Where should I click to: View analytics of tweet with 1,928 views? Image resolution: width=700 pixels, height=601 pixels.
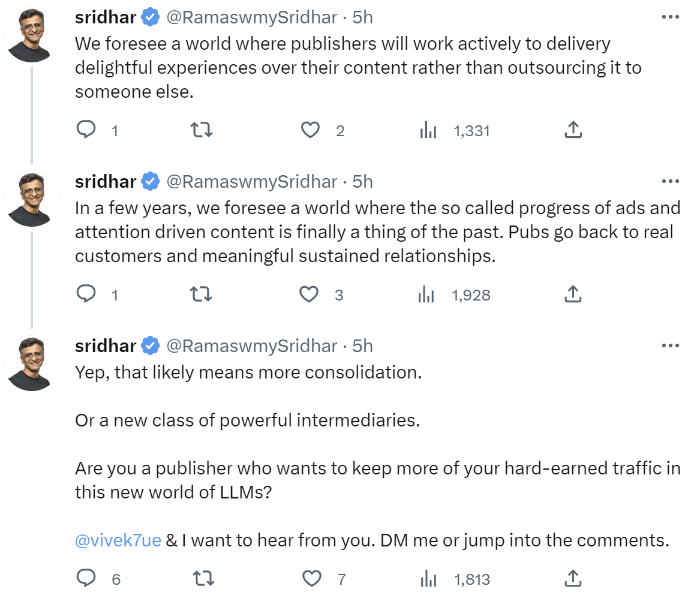(426, 295)
